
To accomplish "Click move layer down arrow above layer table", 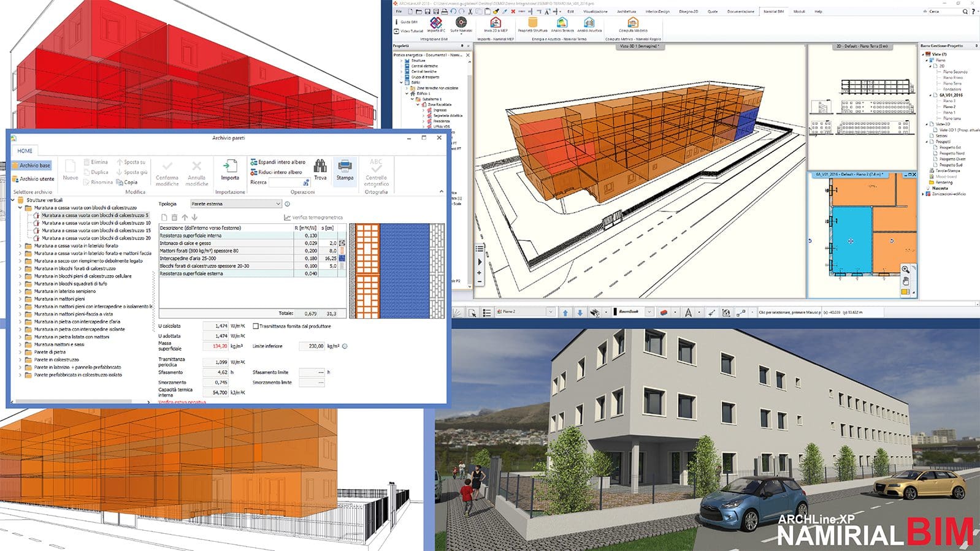I will pyautogui.click(x=194, y=218).
